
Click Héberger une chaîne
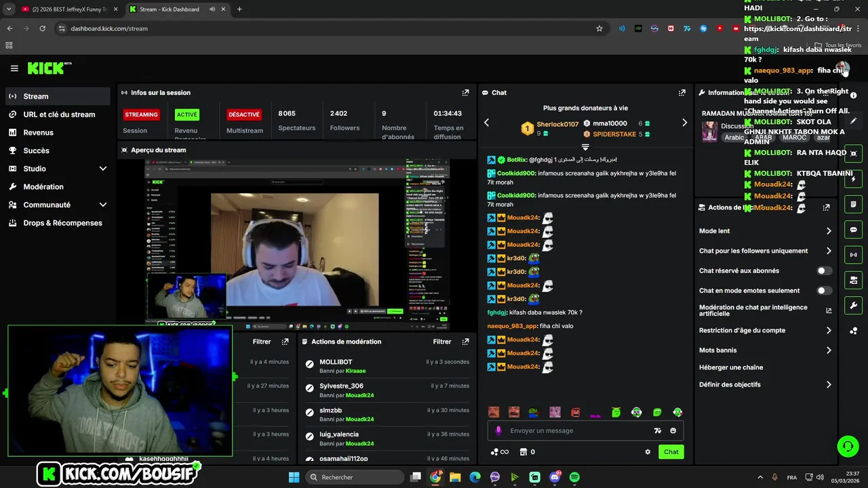pos(731,367)
